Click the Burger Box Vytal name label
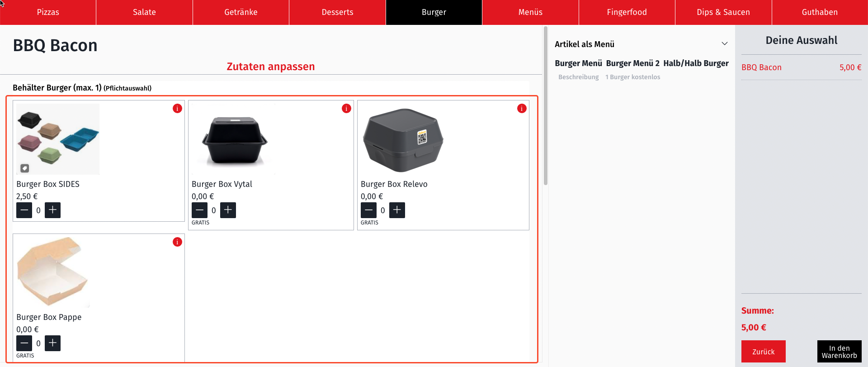Image resolution: width=868 pixels, height=367 pixels. point(222,184)
